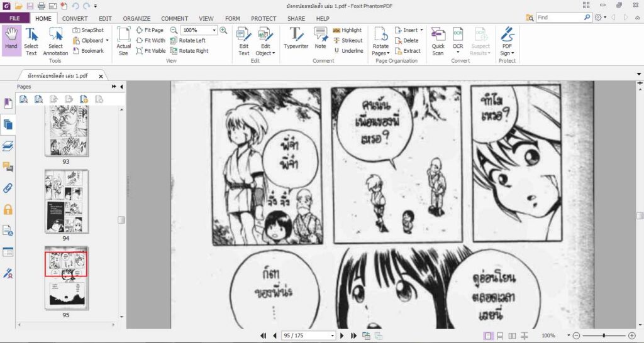Choose Fit Page view
The width and height of the screenshot is (644, 343).
150,30
